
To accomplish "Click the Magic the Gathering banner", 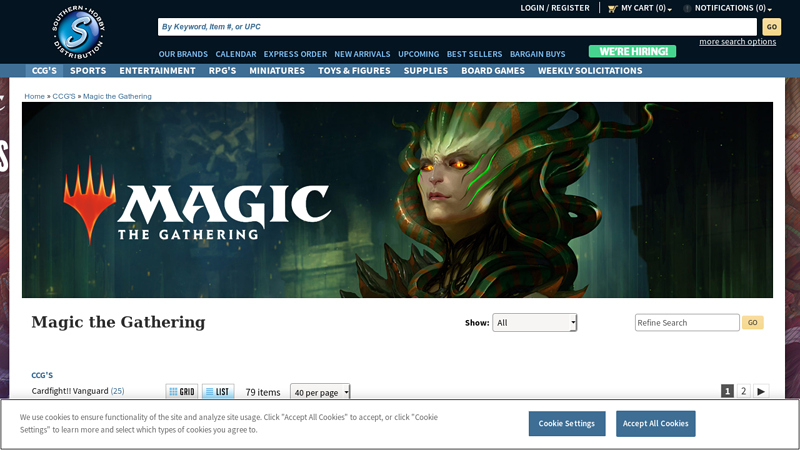I will click(x=397, y=200).
